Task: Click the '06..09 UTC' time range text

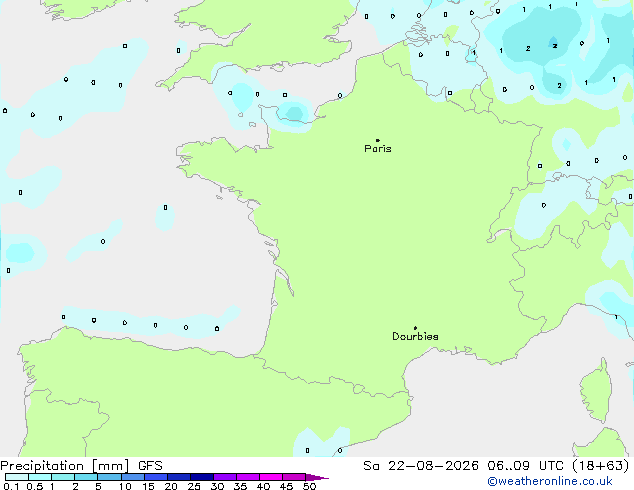Action: click(x=525, y=466)
